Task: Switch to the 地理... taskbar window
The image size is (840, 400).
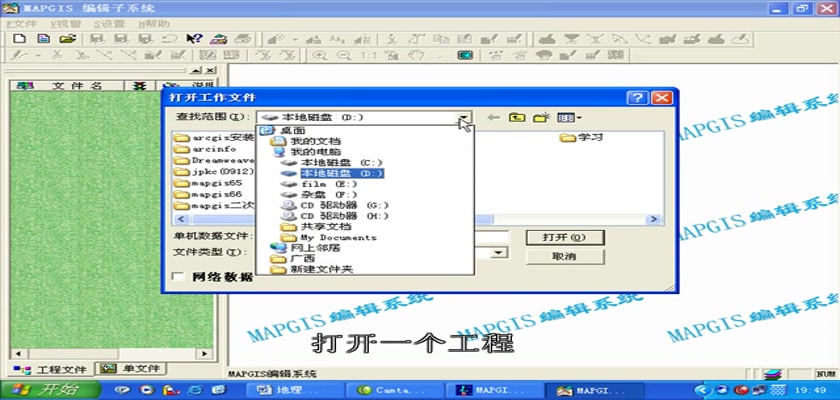Action: pos(297,390)
